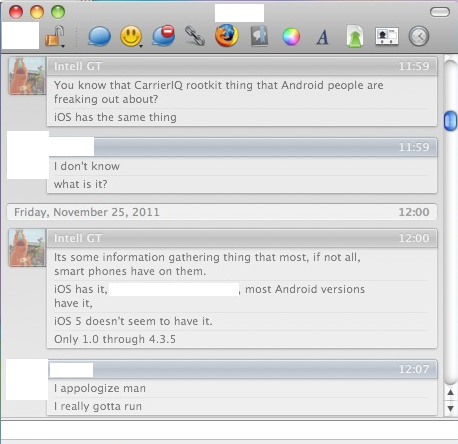The height and width of the screenshot is (444, 458).
Task: Click the Intell GT name at 12:00
Action: coord(78,238)
